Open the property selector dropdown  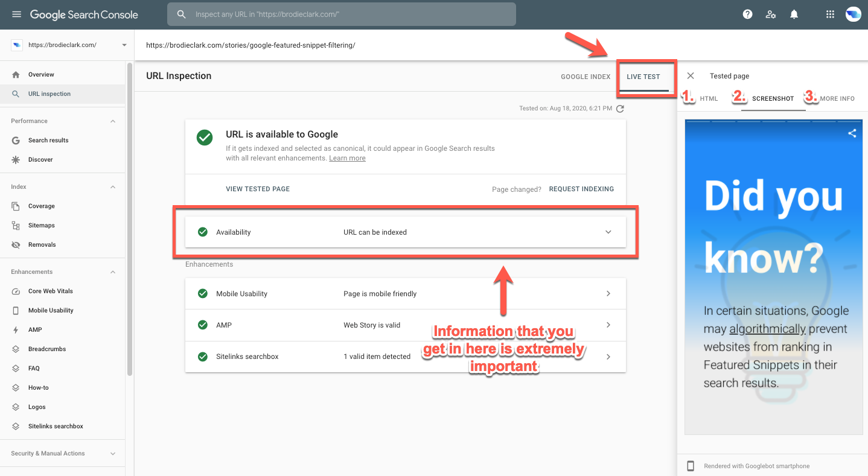pos(124,45)
